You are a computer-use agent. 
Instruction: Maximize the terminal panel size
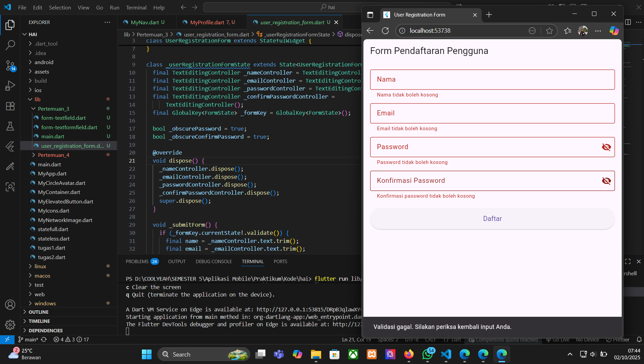coord(628,261)
